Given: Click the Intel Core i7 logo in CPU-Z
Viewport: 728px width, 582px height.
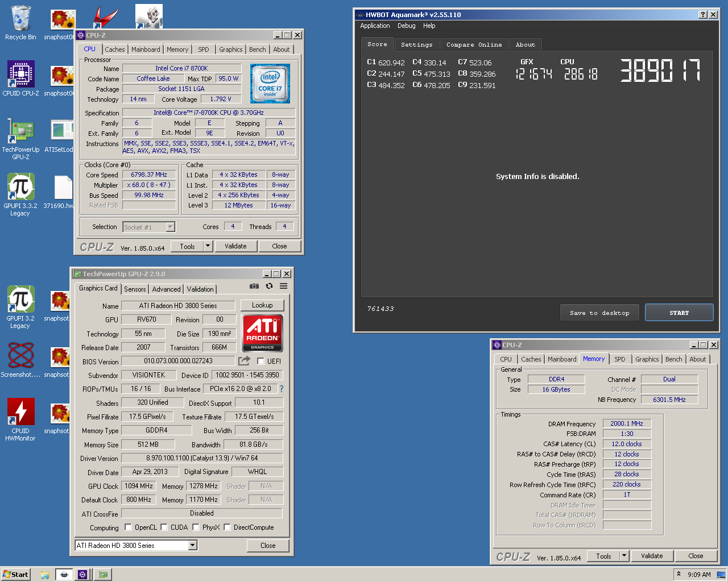Looking at the screenshot, I should [x=270, y=83].
